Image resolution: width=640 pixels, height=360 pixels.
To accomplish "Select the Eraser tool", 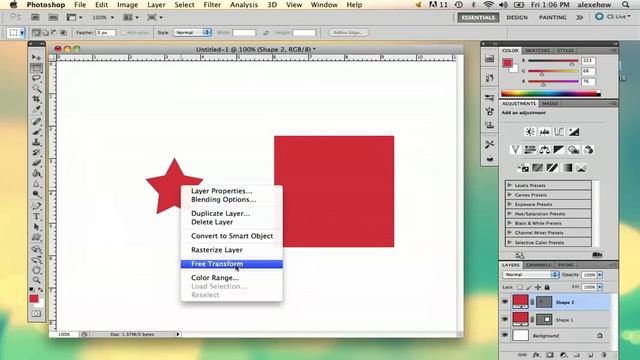I will coord(36,163).
